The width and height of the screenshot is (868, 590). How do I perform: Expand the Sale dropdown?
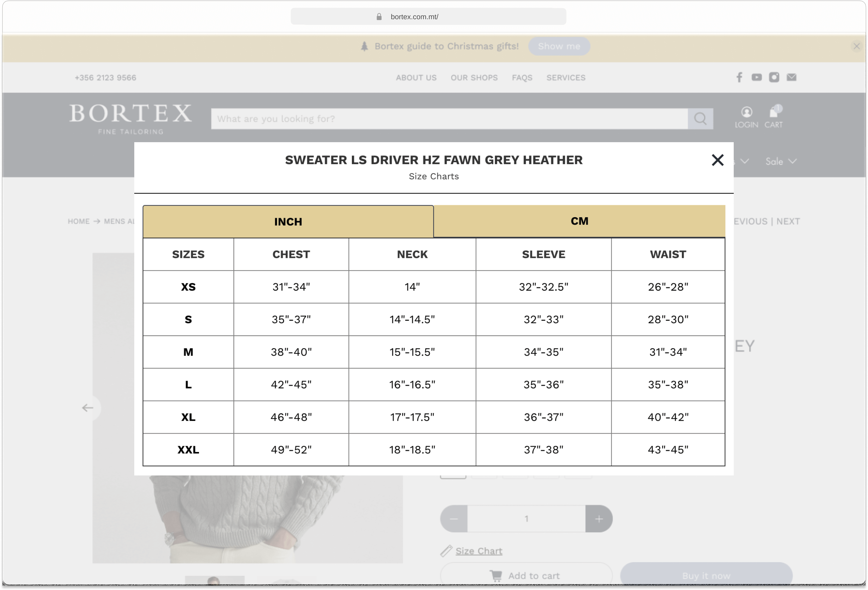coord(781,161)
